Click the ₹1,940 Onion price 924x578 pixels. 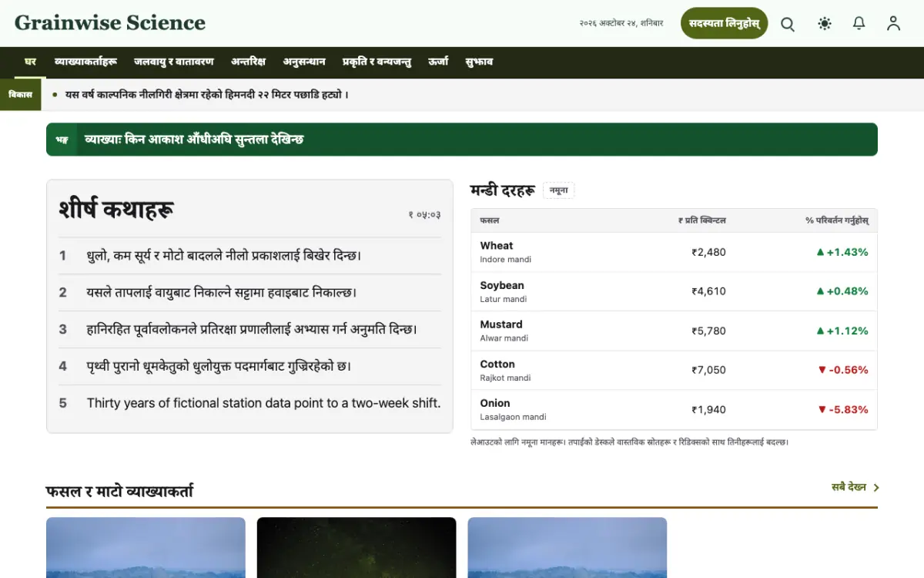pyautogui.click(x=708, y=409)
